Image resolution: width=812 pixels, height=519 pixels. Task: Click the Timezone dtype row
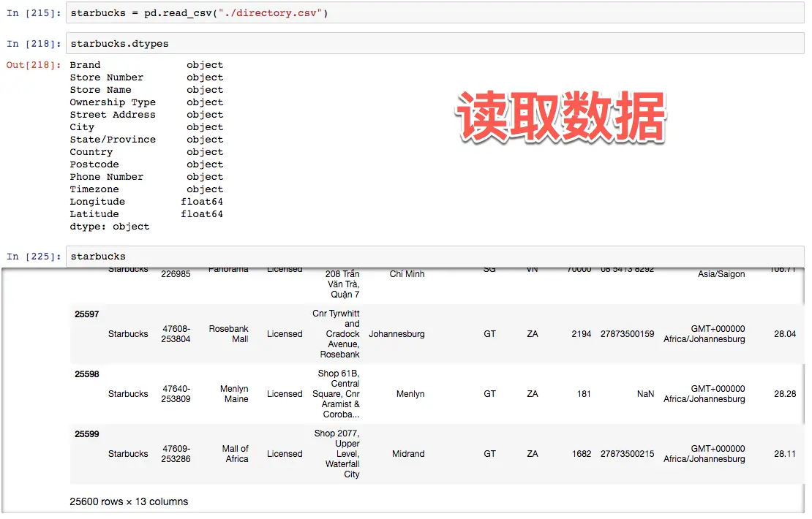tap(146, 189)
